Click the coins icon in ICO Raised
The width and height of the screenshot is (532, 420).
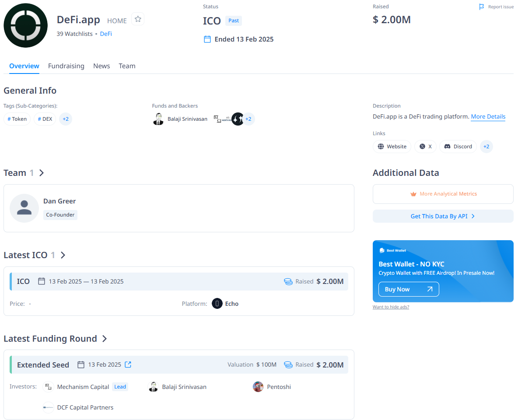pyautogui.click(x=288, y=282)
